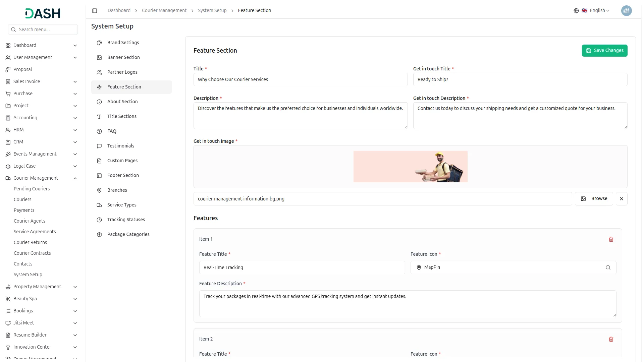644x362 pixels.
Task: Open the user avatar icon
Action: 626,11
